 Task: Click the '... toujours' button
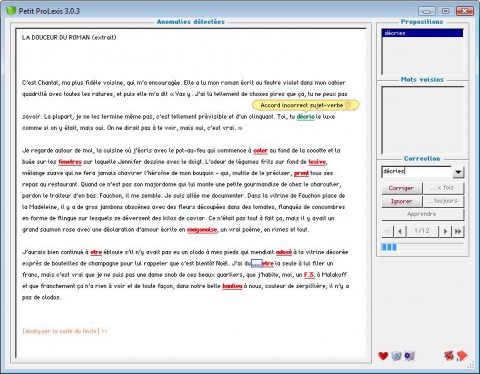443,201
